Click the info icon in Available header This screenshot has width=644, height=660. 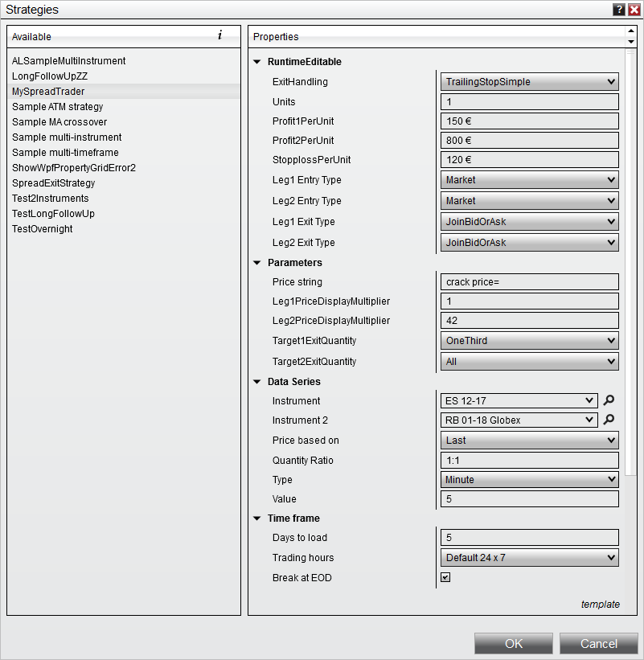tap(219, 35)
